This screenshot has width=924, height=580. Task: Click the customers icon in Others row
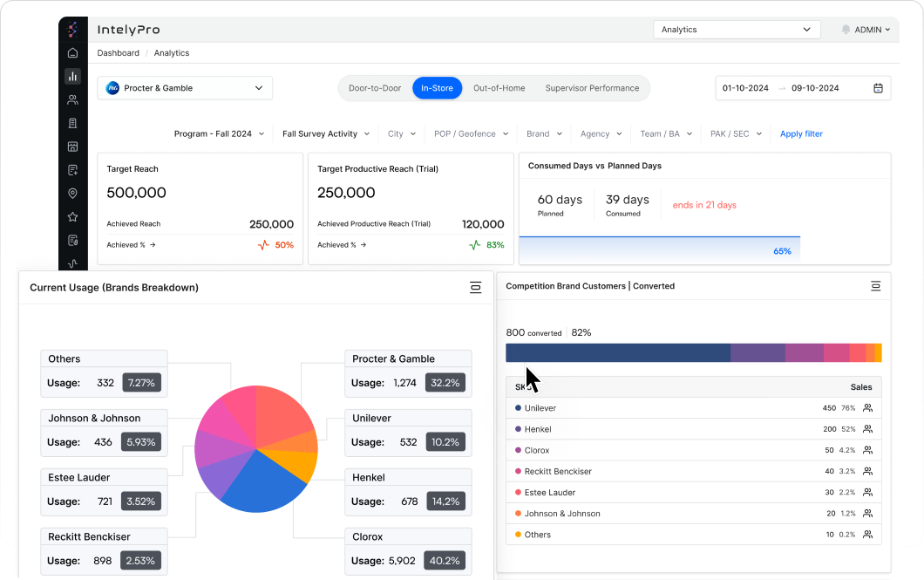tap(867, 535)
